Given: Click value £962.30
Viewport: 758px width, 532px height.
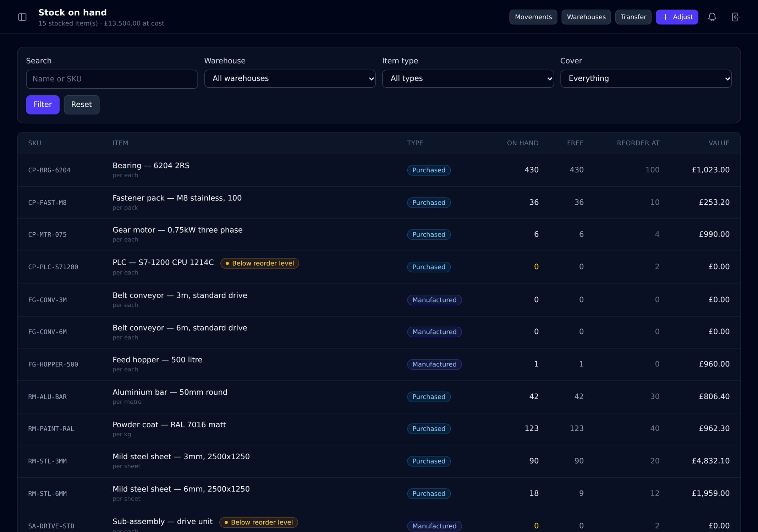Looking at the screenshot, I should (x=714, y=428).
